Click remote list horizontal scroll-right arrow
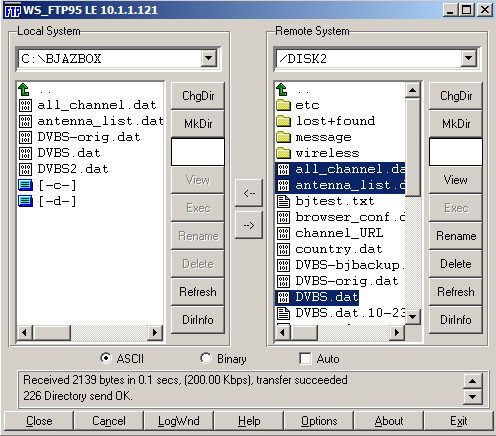Screen dimensions: 496x436 (x=397, y=332)
